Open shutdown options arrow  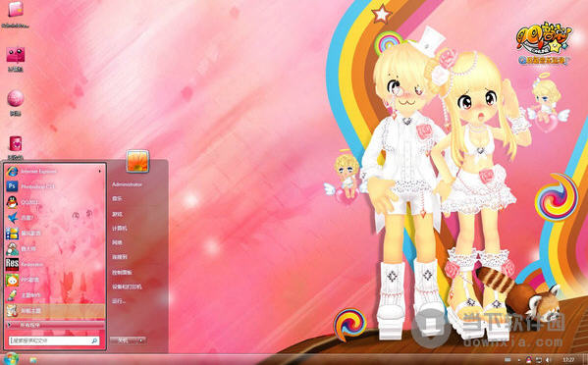pyautogui.click(x=141, y=340)
